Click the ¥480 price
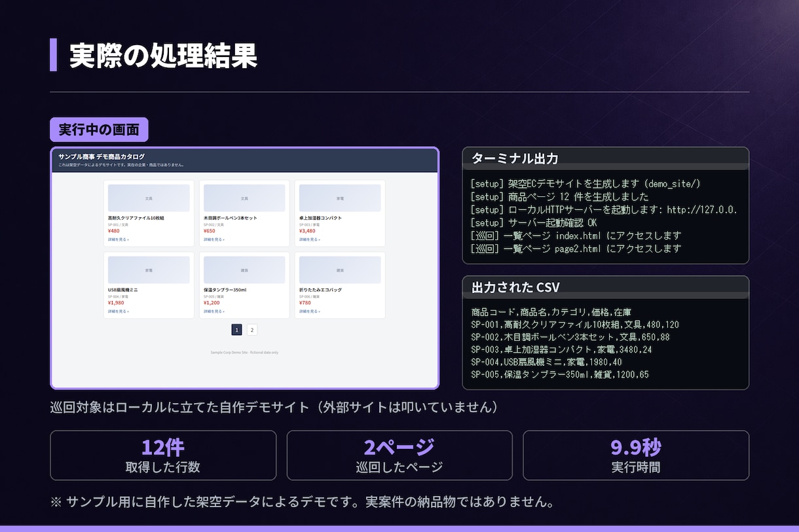This screenshot has height=532, width=799. coord(114,231)
